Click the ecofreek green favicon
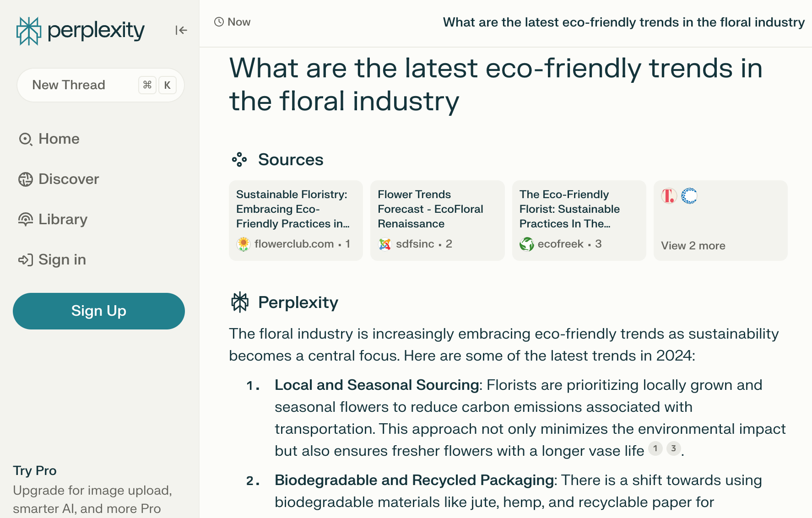 [x=527, y=244]
